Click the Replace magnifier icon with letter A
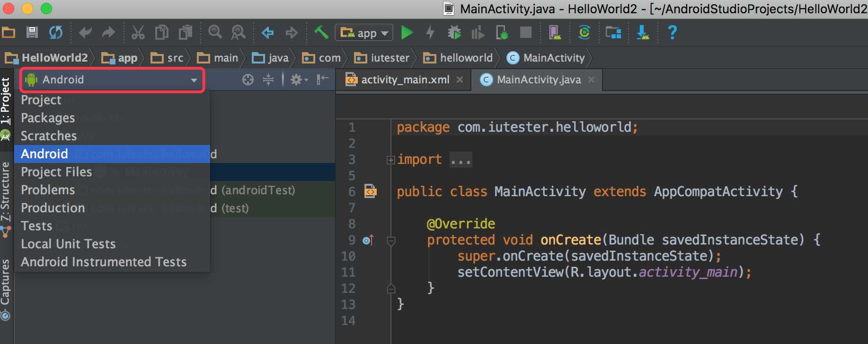 click(x=238, y=33)
